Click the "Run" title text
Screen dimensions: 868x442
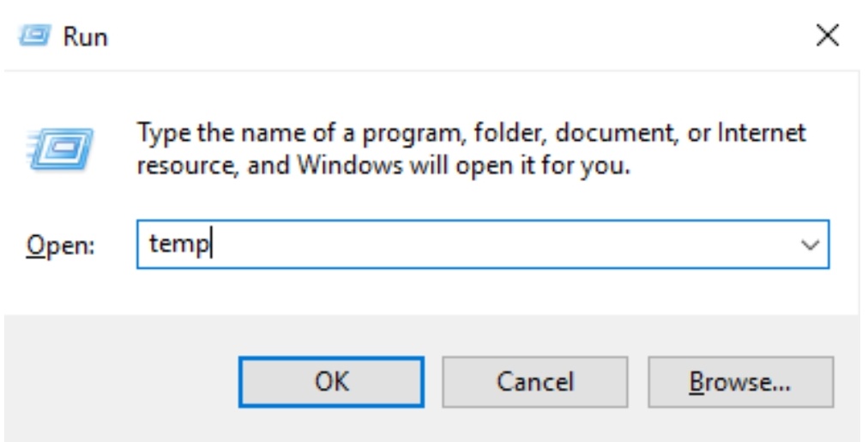pos(85,37)
